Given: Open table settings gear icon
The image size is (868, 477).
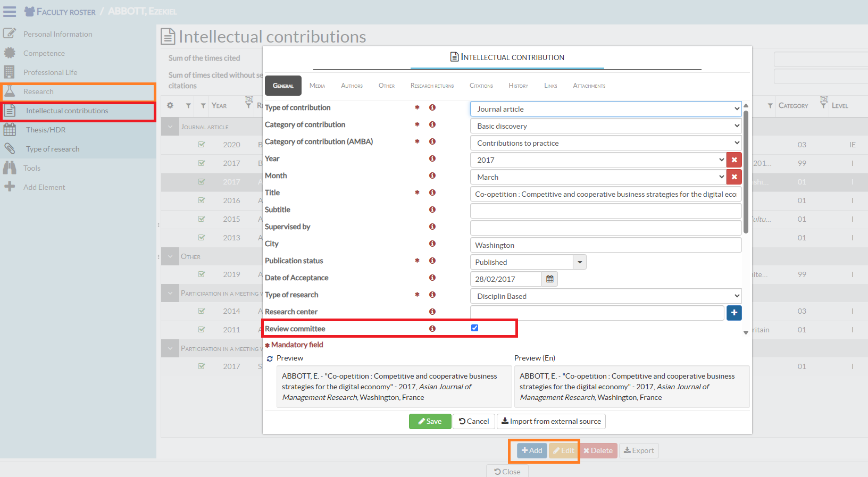Looking at the screenshot, I should coord(170,106).
